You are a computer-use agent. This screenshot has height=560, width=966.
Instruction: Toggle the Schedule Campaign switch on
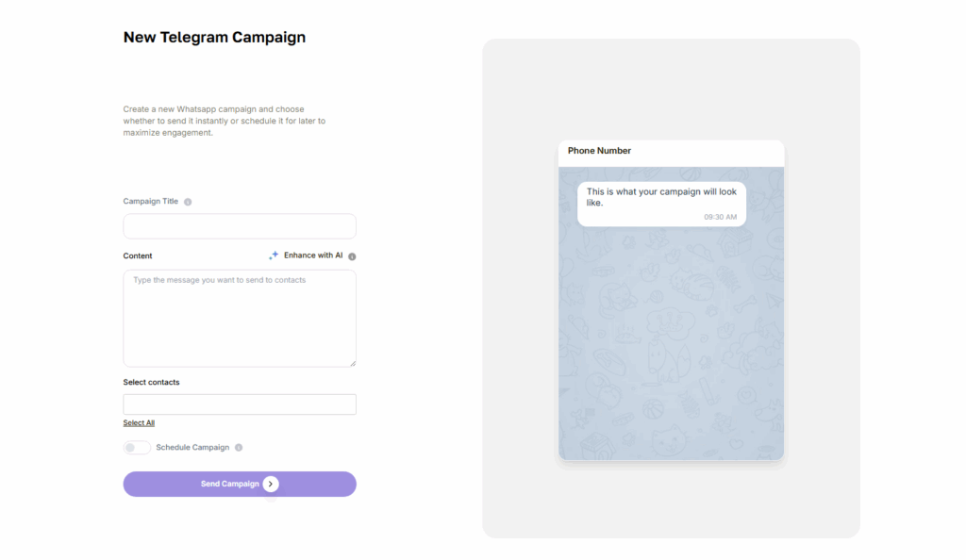(x=136, y=448)
